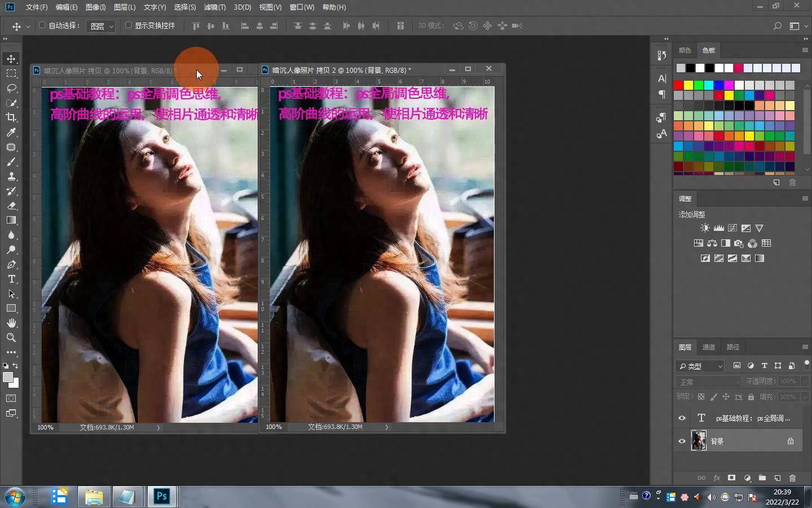Switch to the 通道 tab
The width and height of the screenshot is (812, 508).
coord(708,347)
